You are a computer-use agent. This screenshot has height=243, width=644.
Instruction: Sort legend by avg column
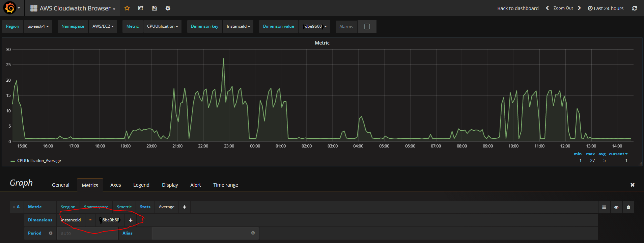(x=602, y=154)
